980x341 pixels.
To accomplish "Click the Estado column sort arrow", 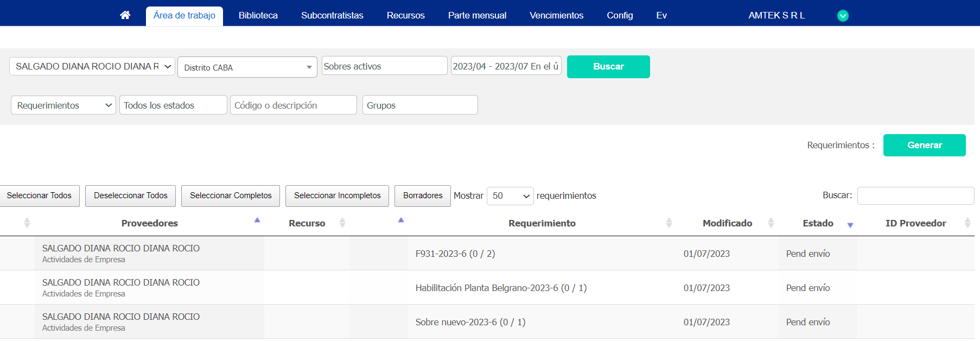I will (x=850, y=225).
